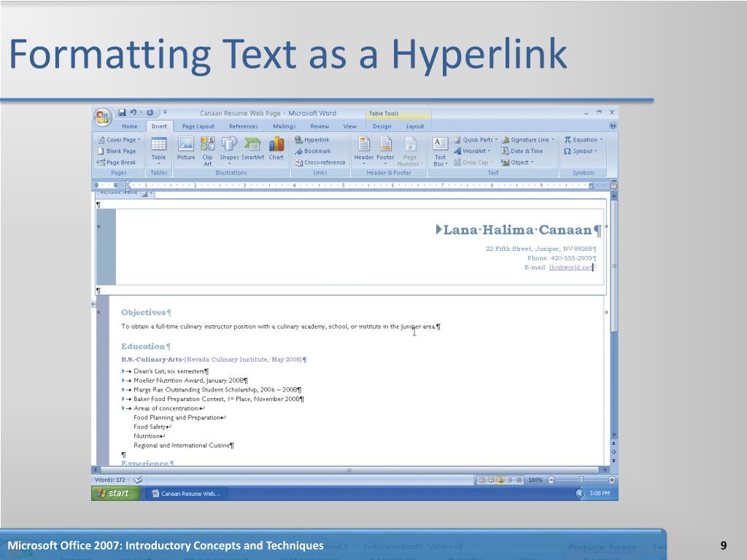This screenshot has width=747, height=560.
Task: Expand the Signature Line menu
Action: [x=528, y=139]
